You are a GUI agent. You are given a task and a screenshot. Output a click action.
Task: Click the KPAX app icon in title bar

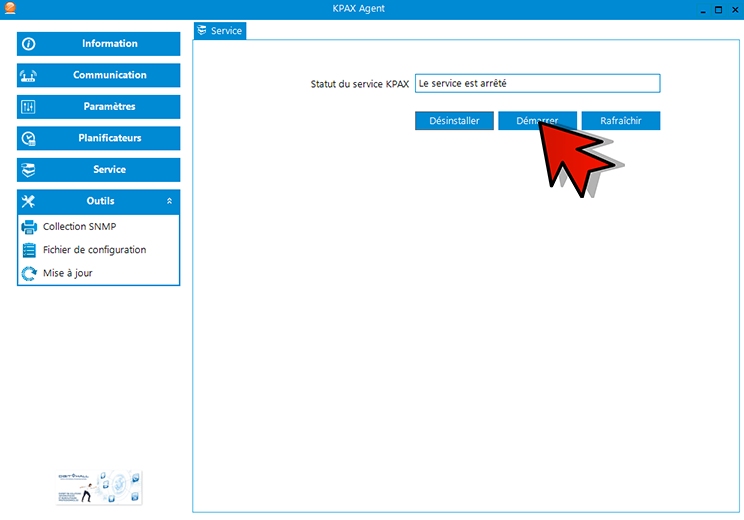pos(10,8)
